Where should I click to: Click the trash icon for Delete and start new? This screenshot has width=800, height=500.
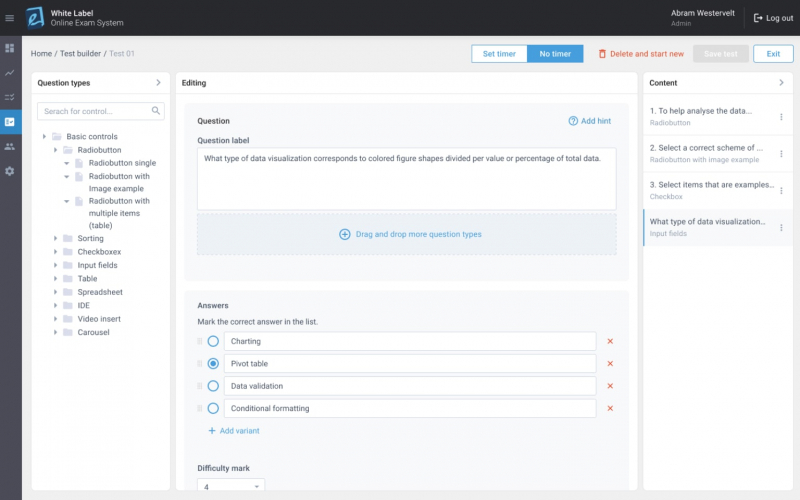click(x=602, y=54)
